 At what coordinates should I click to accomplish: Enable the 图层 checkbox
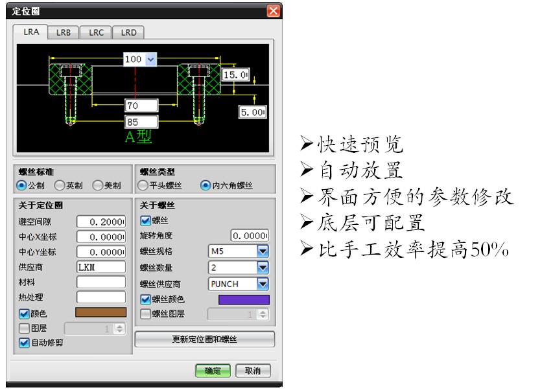(x=24, y=328)
